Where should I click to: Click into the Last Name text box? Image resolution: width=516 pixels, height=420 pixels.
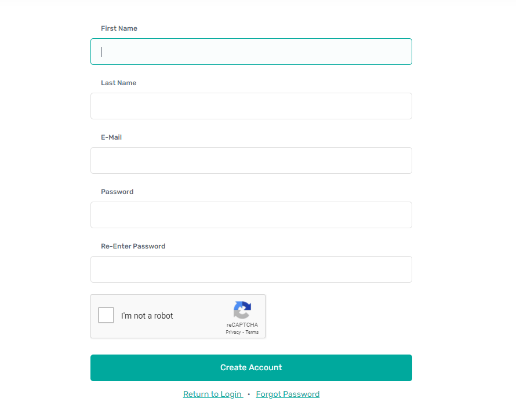(x=251, y=106)
